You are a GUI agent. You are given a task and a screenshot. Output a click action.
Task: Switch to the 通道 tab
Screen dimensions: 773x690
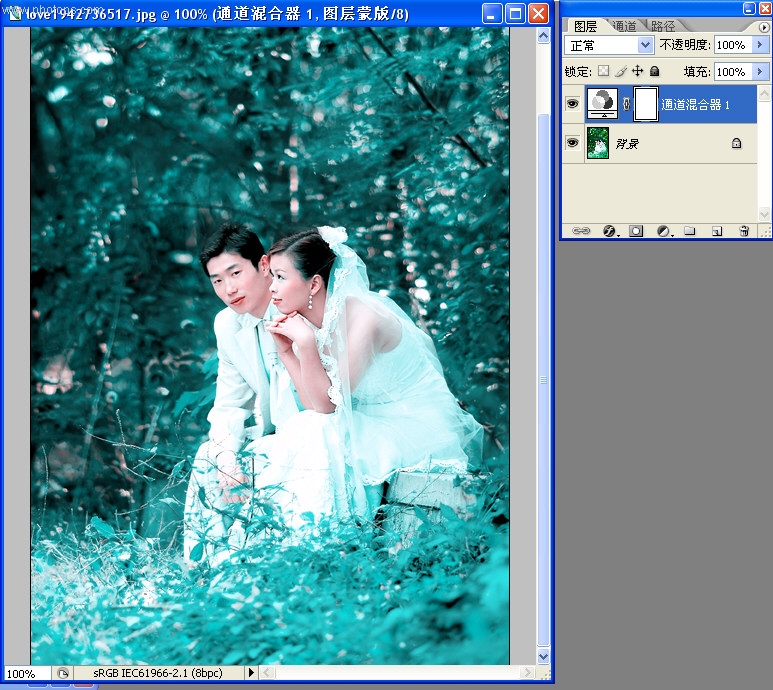625,26
